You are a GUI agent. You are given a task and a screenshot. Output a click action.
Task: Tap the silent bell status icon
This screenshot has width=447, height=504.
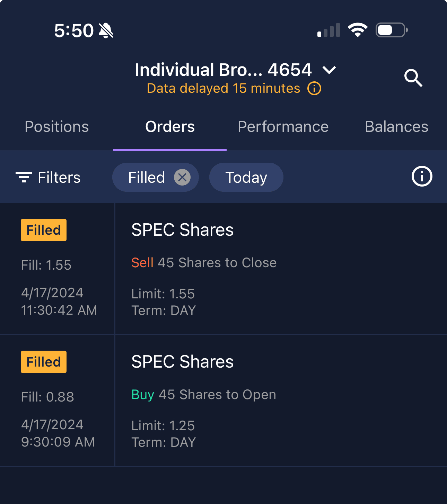point(106,30)
